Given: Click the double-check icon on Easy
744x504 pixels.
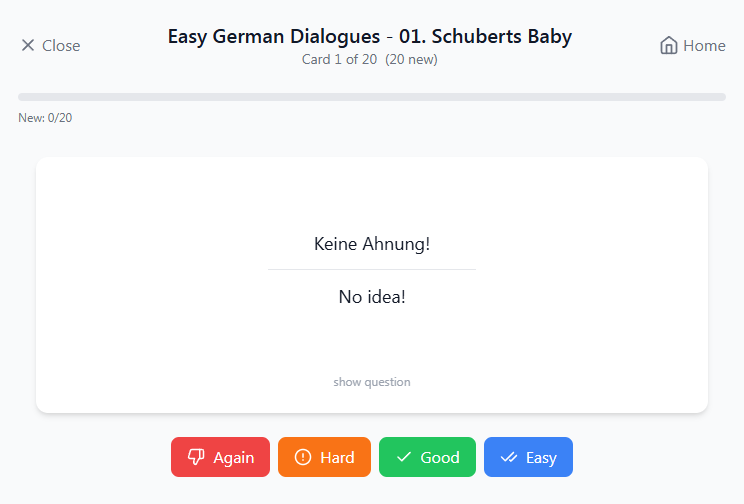Looking at the screenshot, I should pyautogui.click(x=509, y=457).
